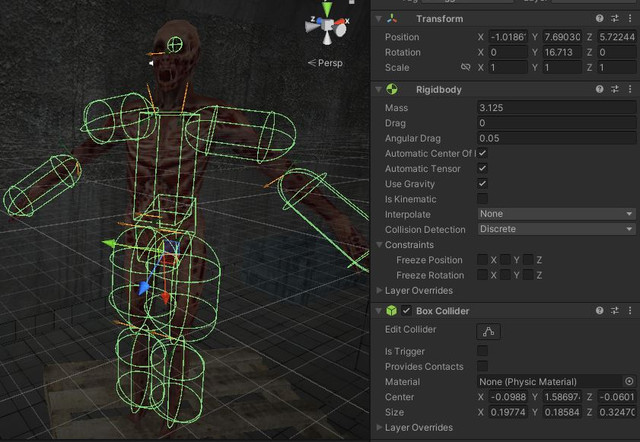Disable the Box Collider component checkbox

[x=406, y=311]
